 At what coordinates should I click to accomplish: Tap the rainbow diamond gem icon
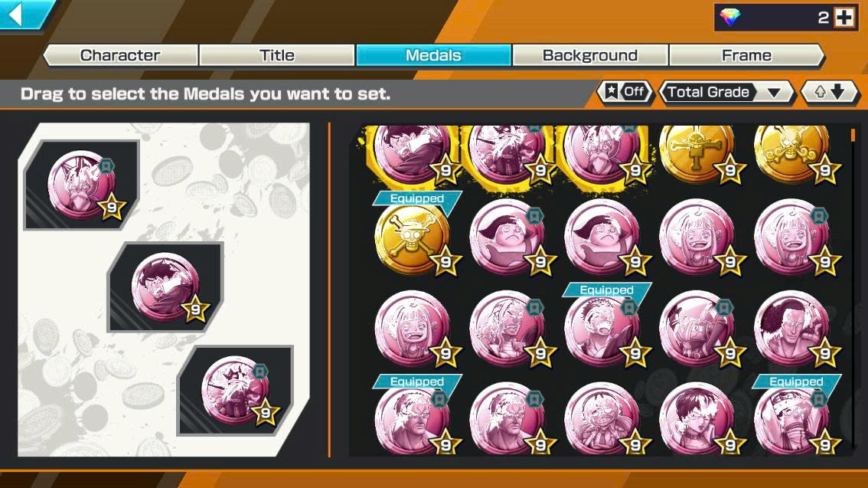point(729,18)
